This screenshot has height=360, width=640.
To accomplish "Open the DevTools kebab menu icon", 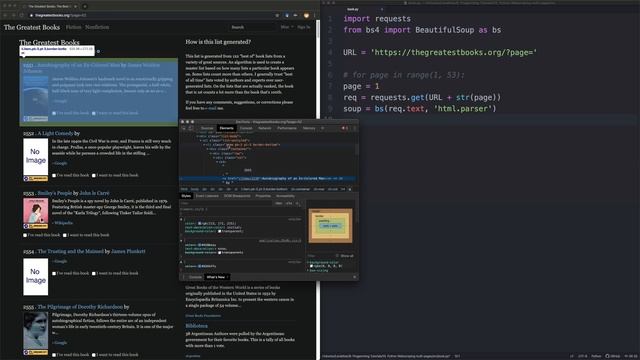I will click(x=354, y=128).
